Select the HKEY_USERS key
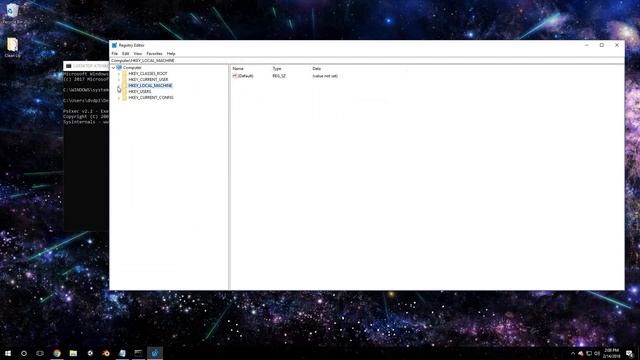The width and height of the screenshot is (640, 360). click(140, 92)
